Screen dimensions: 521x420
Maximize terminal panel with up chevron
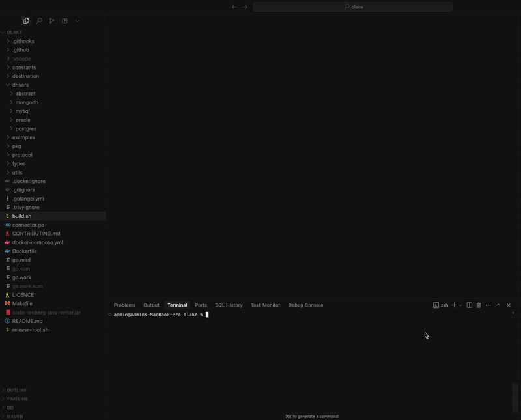(x=498, y=305)
